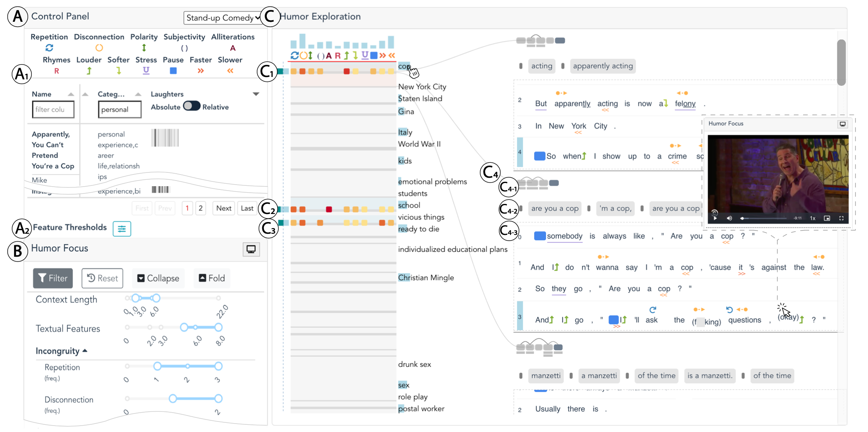Viewport: 868px width, 432px height.
Task: Click the Alliterations 'A' legend icon
Action: pyautogui.click(x=233, y=48)
